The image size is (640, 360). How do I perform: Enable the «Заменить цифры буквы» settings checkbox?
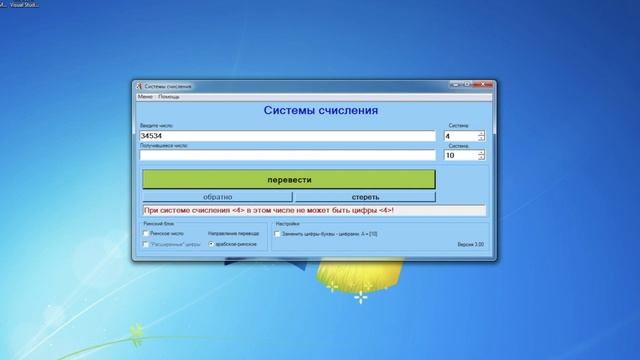[x=277, y=234]
